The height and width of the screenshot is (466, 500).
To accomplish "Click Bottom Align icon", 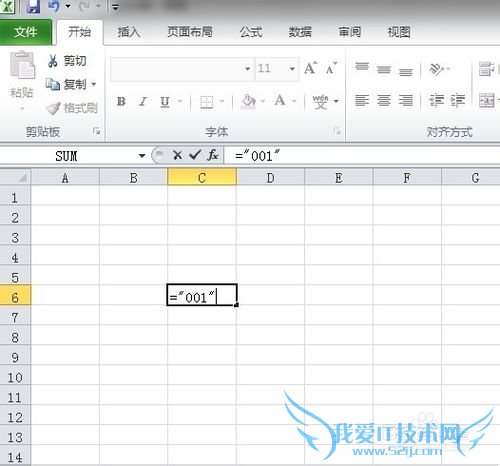I will [x=406, y=72].
